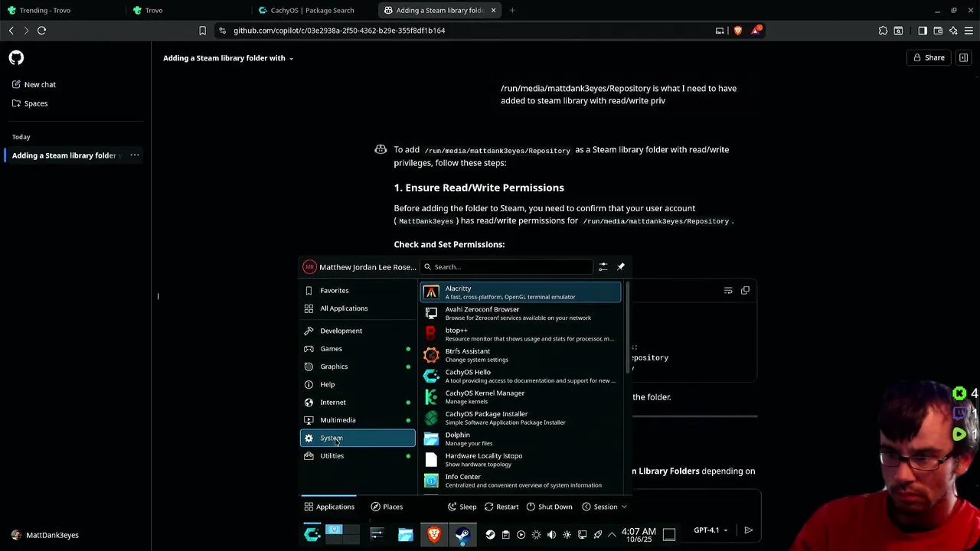Open Brave Rewards icon

[756, 31]
